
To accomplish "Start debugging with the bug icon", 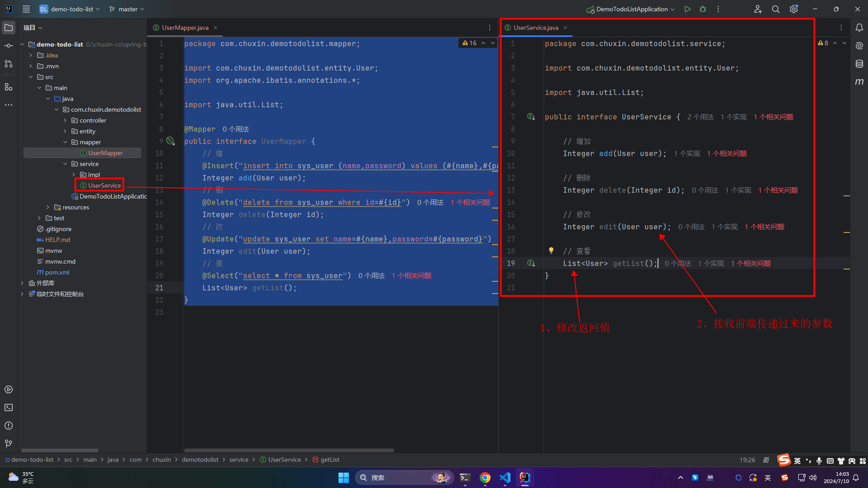I will 703,9.
